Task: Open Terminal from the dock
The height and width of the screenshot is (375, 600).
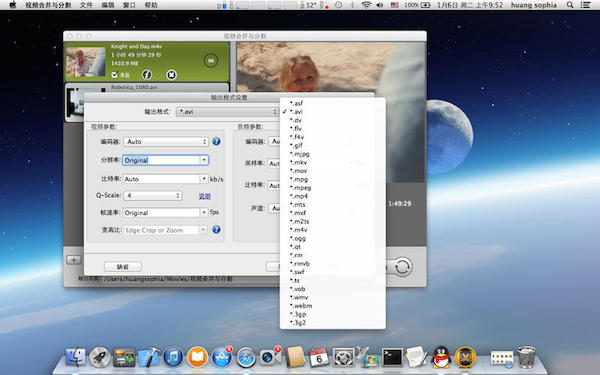Action: (x=392, y=357)
